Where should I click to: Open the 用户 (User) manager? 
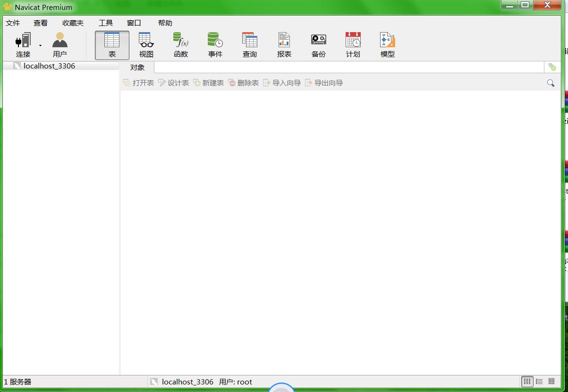tap(60, 45)
